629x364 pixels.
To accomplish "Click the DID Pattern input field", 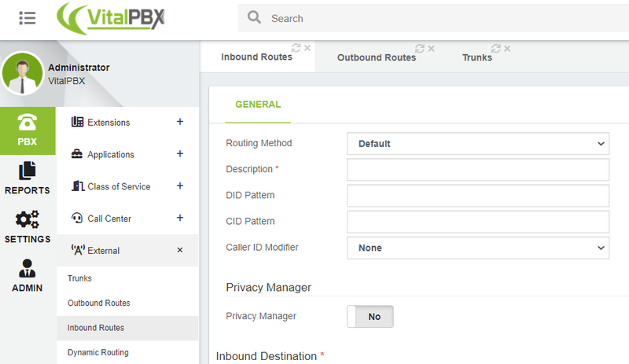I will (478, 196).
